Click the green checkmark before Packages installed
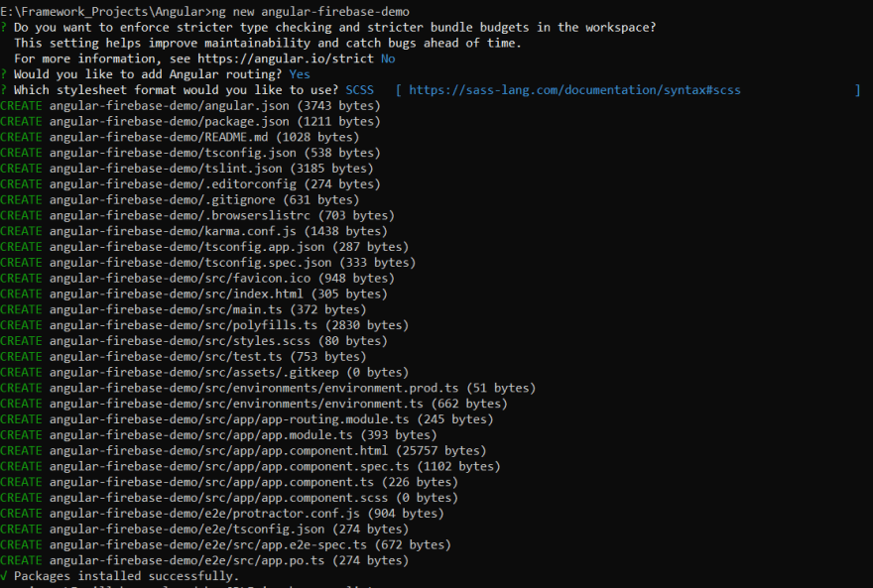This screenshot has width=873, height=588. tap(4, 576)
